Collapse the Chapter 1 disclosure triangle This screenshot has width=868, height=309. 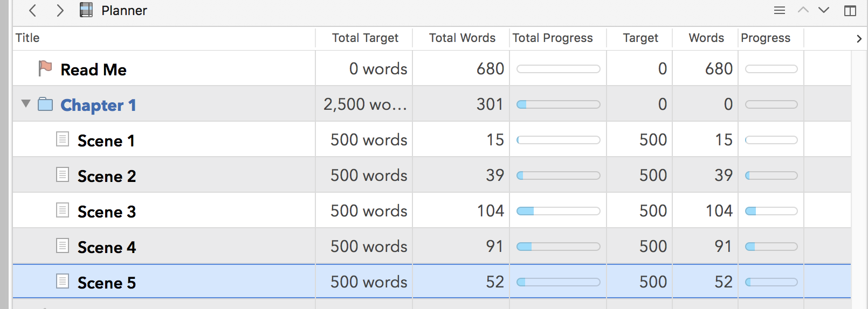[x=25, y=103]
